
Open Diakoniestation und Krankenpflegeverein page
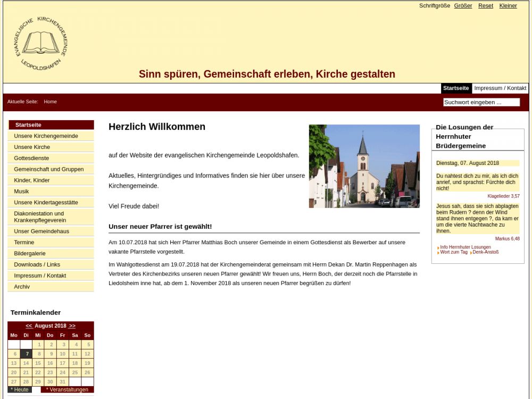40,217
